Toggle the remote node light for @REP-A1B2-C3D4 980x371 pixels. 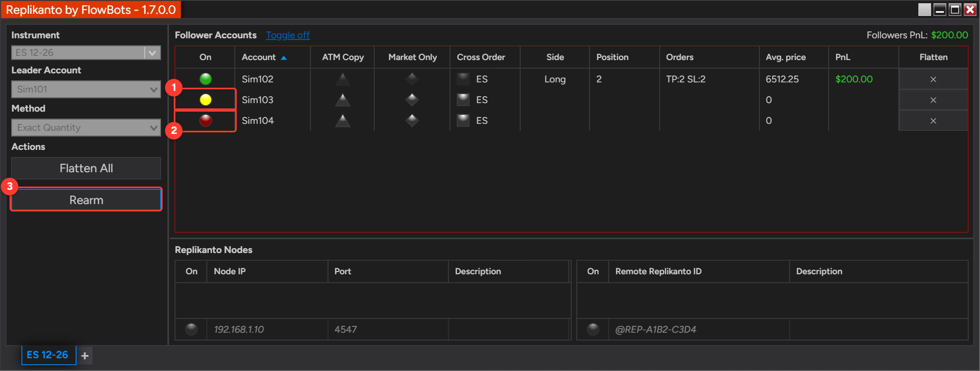[593, 330]
